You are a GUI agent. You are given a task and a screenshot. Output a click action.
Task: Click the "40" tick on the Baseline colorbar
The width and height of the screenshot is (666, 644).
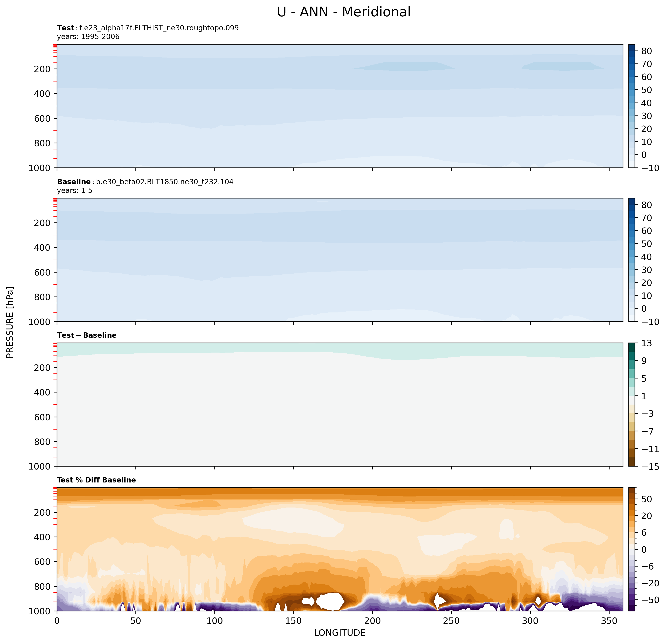647,257
